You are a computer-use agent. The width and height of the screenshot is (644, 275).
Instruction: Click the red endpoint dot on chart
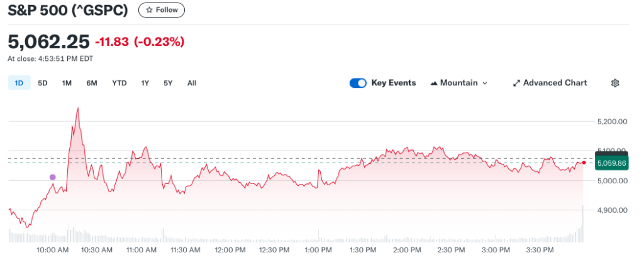pyautogui.click(x=584, y=163)
